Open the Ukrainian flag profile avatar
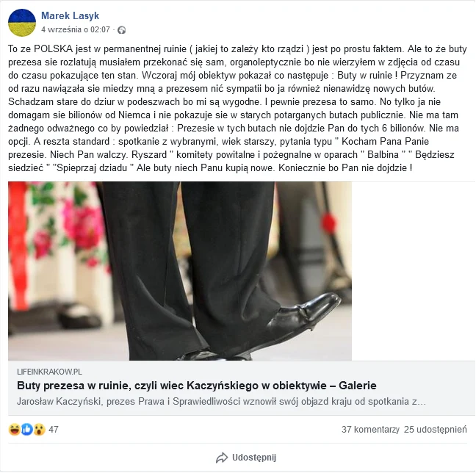476x473 pixels. pos(22,23)
